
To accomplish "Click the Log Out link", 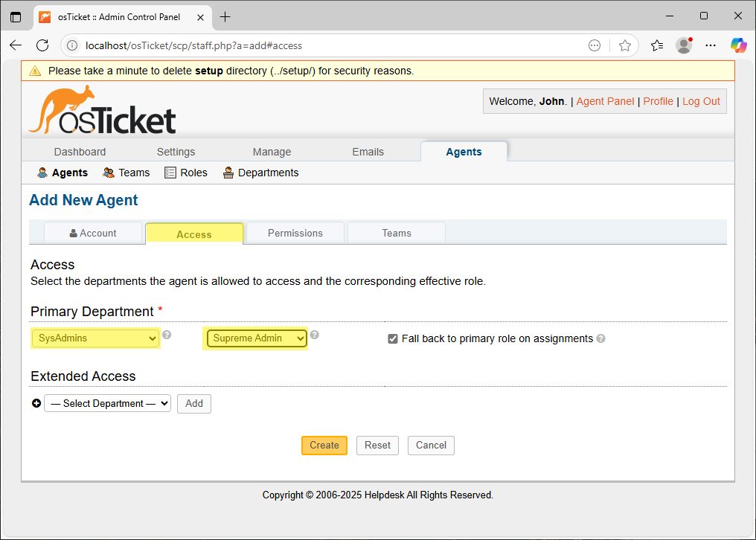I will (x=701, y=101).
